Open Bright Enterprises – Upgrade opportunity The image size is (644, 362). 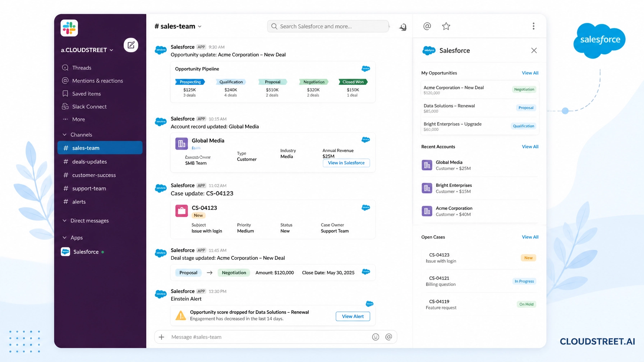(480, 126)
